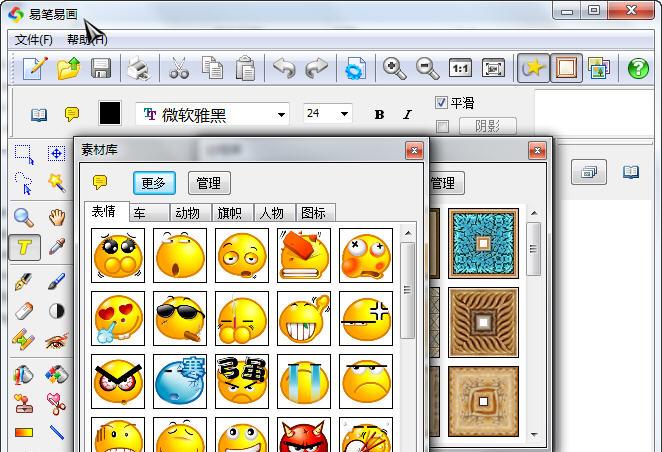Image resolution: width=662 pixels, height=452 pixels.
Task: Switch to the 人物 tab
Action: coord(270,213)
